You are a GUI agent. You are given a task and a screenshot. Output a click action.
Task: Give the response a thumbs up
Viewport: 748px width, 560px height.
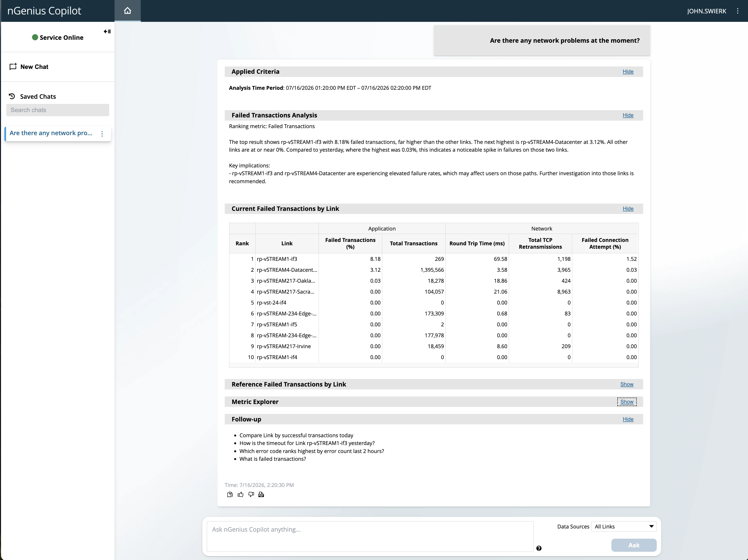click(241, 494)
